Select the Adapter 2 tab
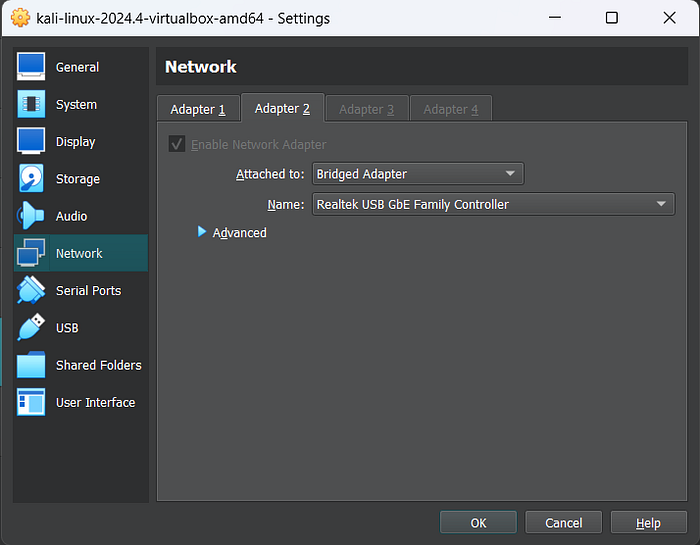This screenshot has height=545, width=700. pos(282,108)
